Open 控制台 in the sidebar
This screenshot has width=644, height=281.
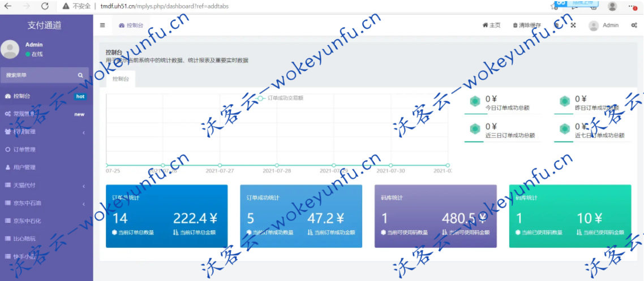click(46, 97)
